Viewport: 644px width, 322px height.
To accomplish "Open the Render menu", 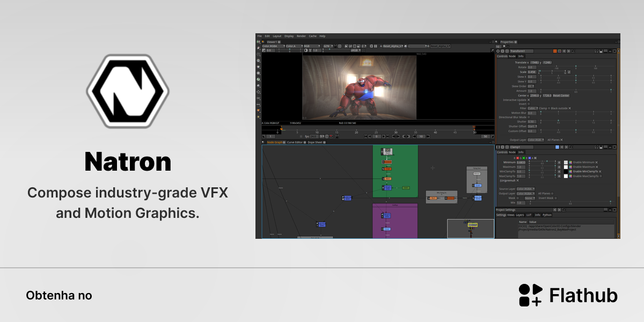I will pyautogui.click(x=301, y=36).
